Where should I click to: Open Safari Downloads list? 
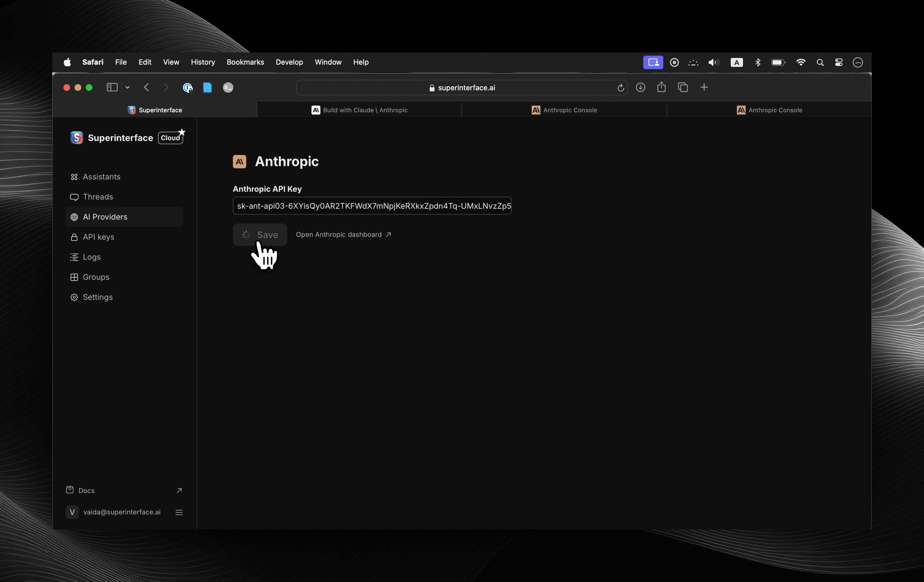coord(640,87)
